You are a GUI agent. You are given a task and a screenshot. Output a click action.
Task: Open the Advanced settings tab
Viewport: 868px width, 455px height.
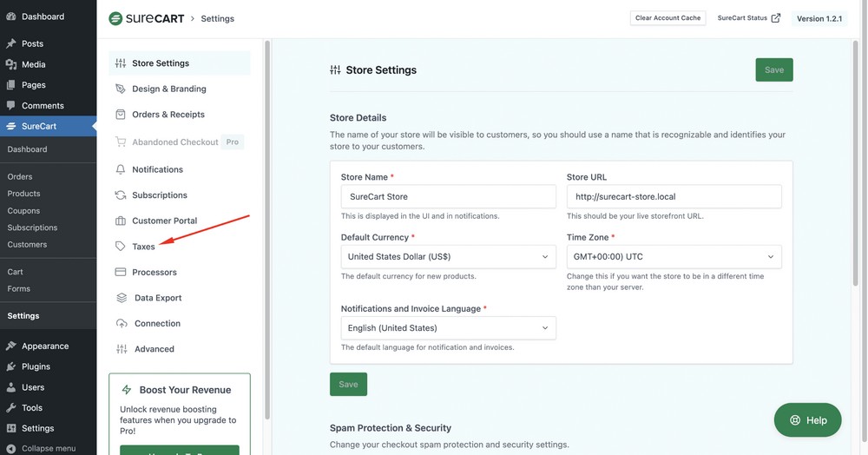[153, 349]
